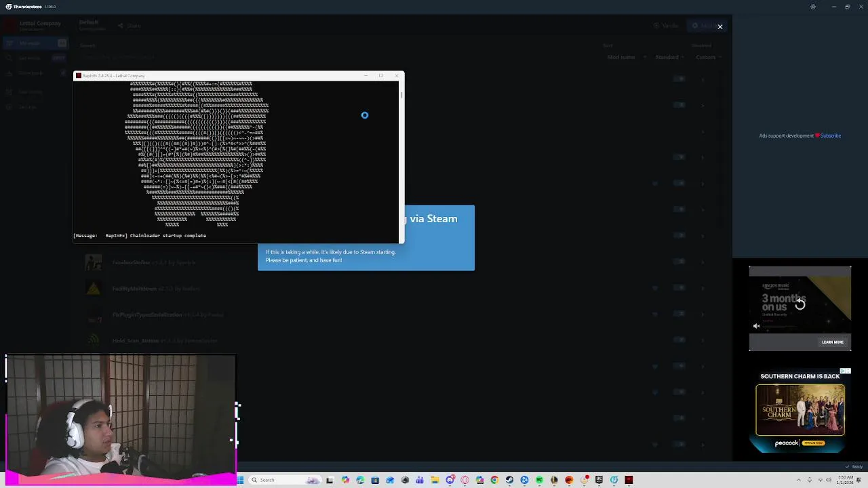Close the BepInEx console window

click(x=397, y=76)
